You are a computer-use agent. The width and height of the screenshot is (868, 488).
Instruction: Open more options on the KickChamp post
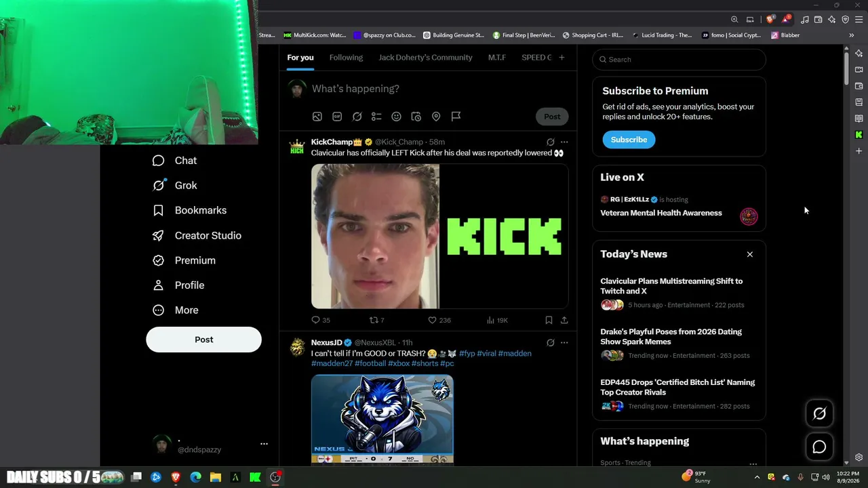[x=564, y=142]
